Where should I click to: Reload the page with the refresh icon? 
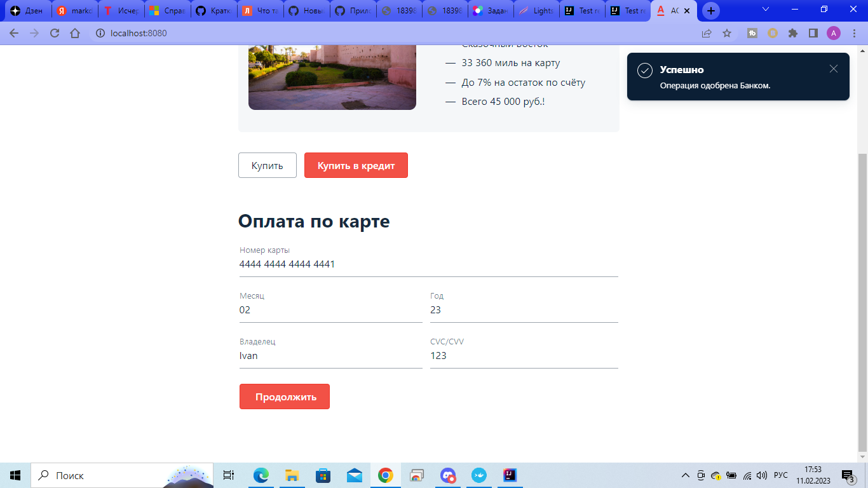[x=55, y=32]
